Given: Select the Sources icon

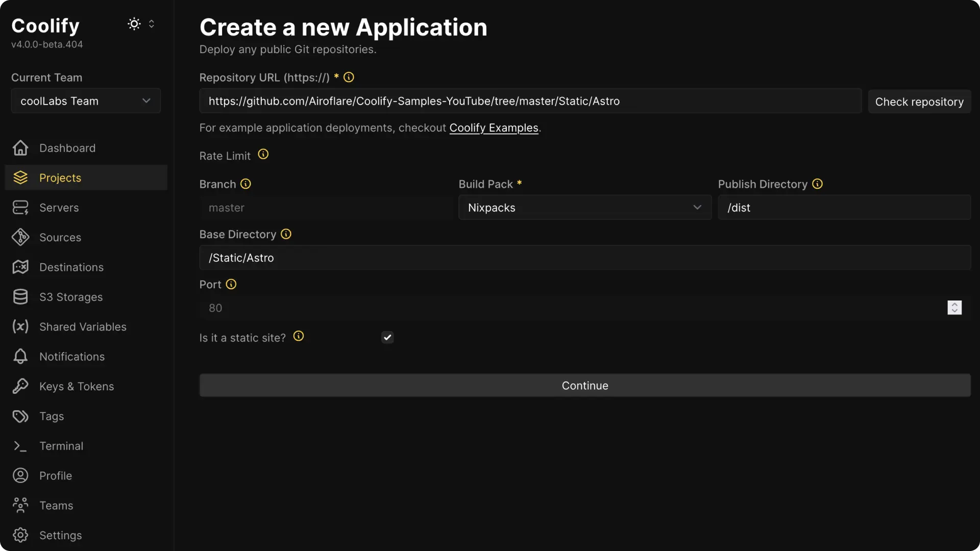Looking at the screenshot, I should point(20,237).
